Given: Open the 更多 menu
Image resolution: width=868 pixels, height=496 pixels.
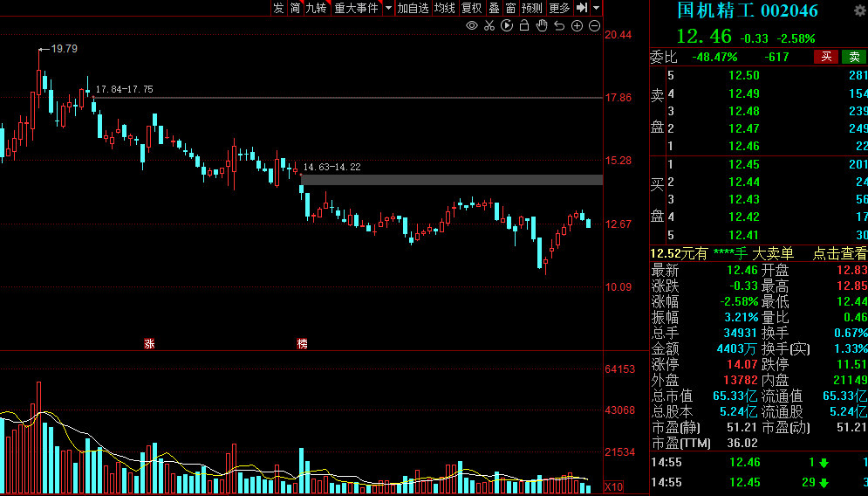Looking at the screenshot, I should point(559,8).
